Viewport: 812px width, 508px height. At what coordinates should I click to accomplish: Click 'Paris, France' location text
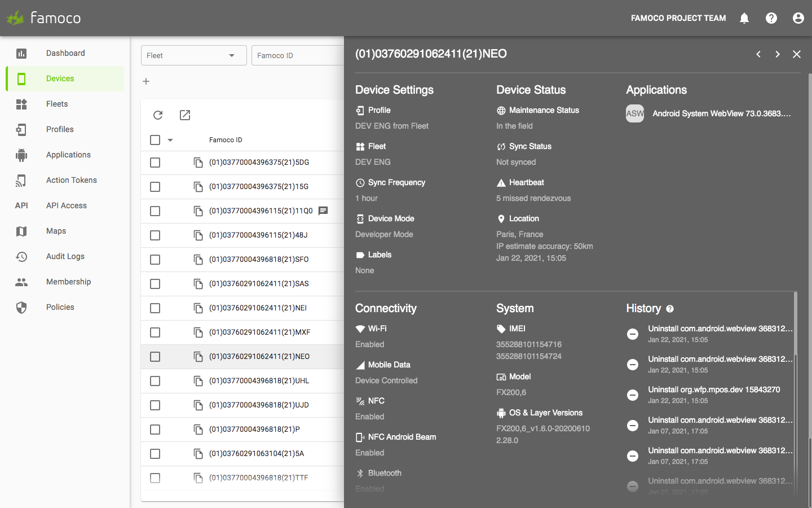(520, 234)
